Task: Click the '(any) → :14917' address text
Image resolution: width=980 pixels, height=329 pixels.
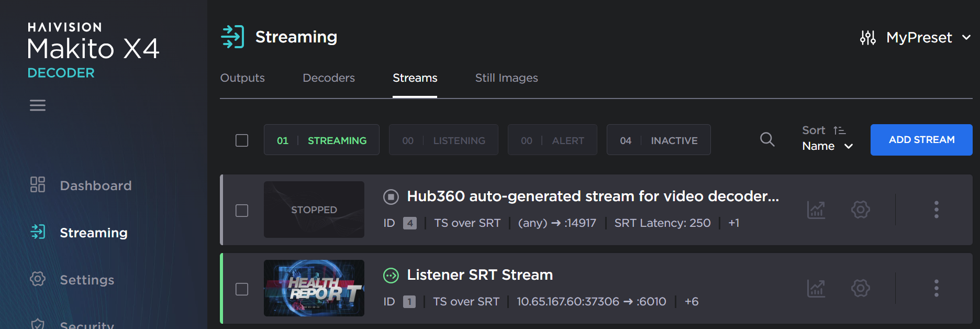Action: 557,223
